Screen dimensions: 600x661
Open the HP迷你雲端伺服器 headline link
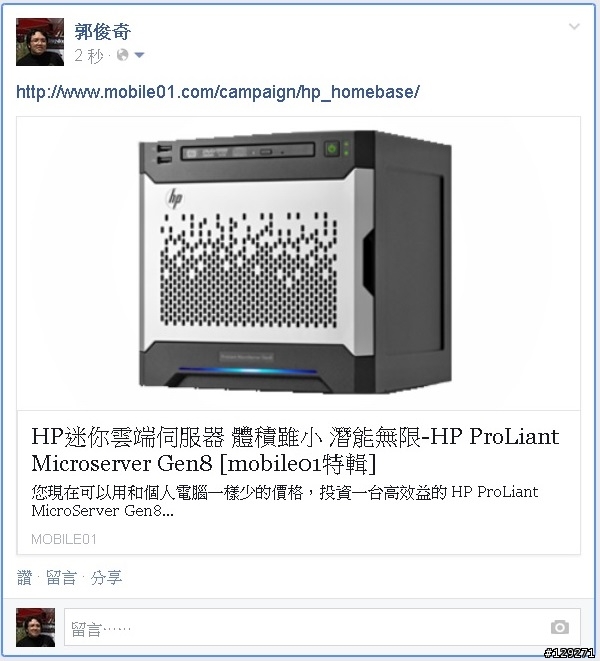tap(295, 450)
